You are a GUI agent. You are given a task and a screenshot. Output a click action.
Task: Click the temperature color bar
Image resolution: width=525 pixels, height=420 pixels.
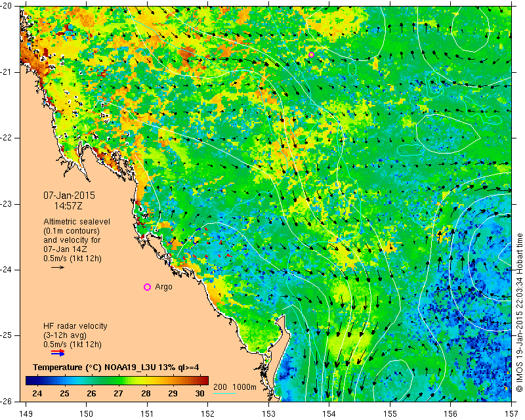click(117, 381)
